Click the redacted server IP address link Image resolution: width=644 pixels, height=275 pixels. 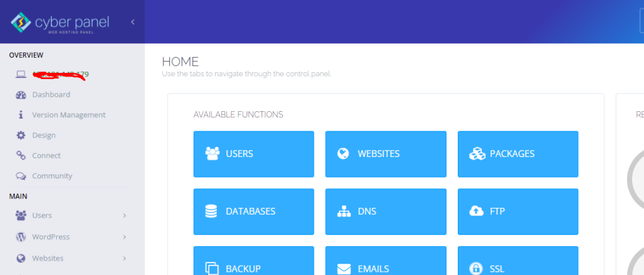pos(60,75)
